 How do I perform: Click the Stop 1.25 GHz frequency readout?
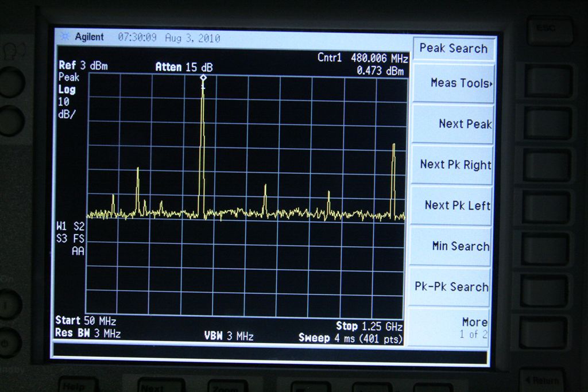tap(369, 326)
